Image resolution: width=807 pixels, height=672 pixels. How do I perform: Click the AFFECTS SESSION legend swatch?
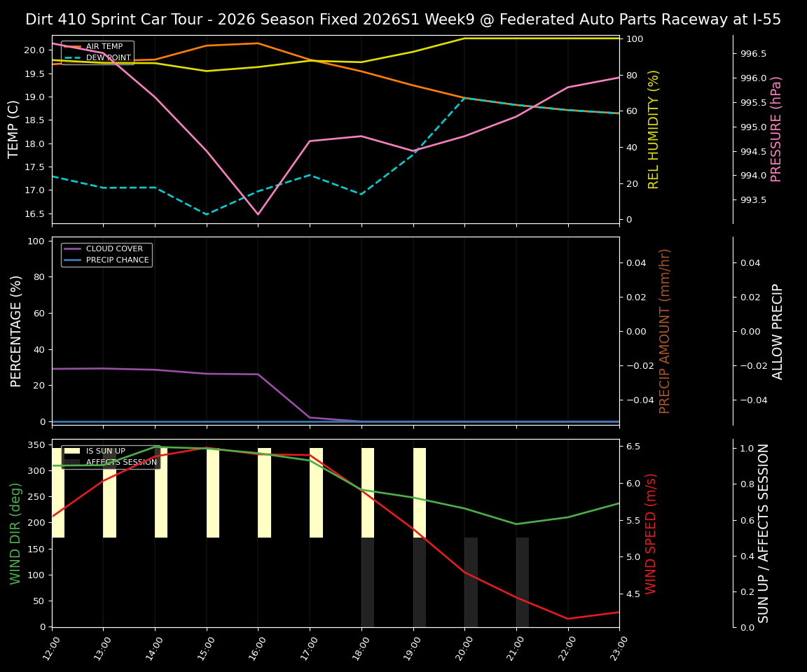click(x=72, y=462)
